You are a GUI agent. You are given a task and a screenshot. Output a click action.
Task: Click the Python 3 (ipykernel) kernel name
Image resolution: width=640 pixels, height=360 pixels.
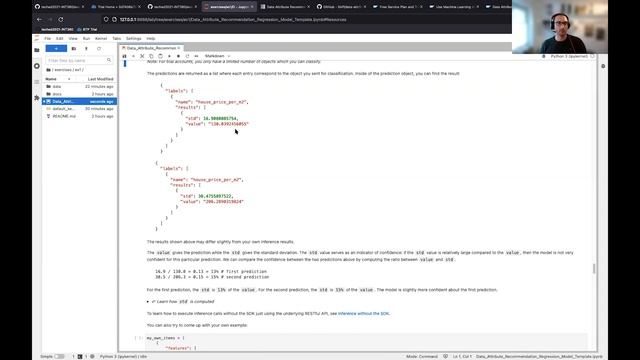point(569,56)
